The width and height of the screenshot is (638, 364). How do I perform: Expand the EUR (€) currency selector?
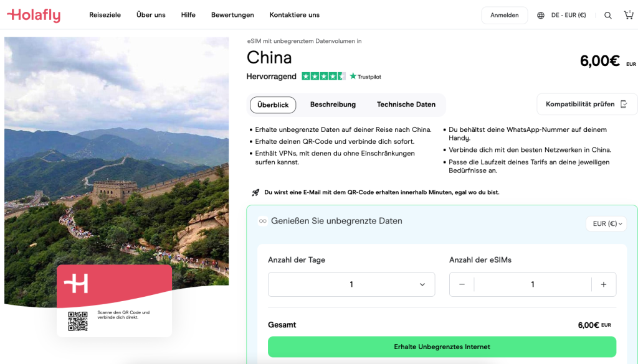point(606,223)
